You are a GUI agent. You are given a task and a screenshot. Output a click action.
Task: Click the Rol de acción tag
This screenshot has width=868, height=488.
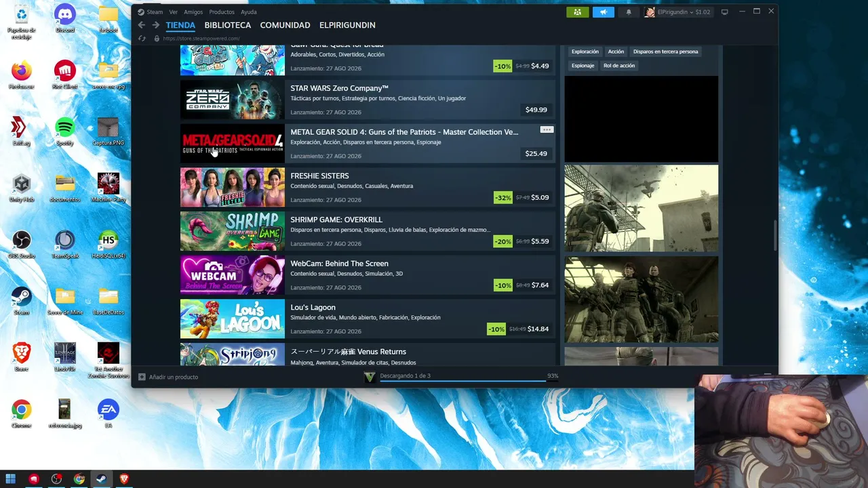[619, 66]
